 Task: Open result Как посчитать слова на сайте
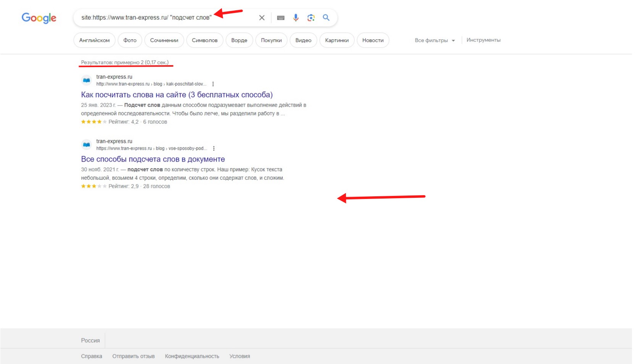coord(177,95)
